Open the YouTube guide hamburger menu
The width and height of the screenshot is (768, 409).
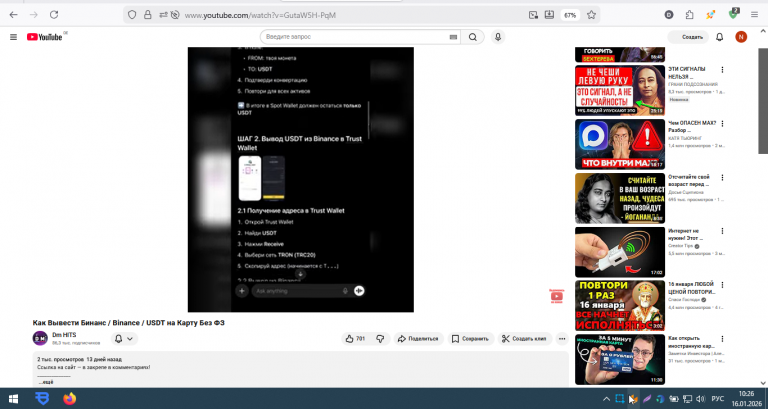(x=13, y=37)
